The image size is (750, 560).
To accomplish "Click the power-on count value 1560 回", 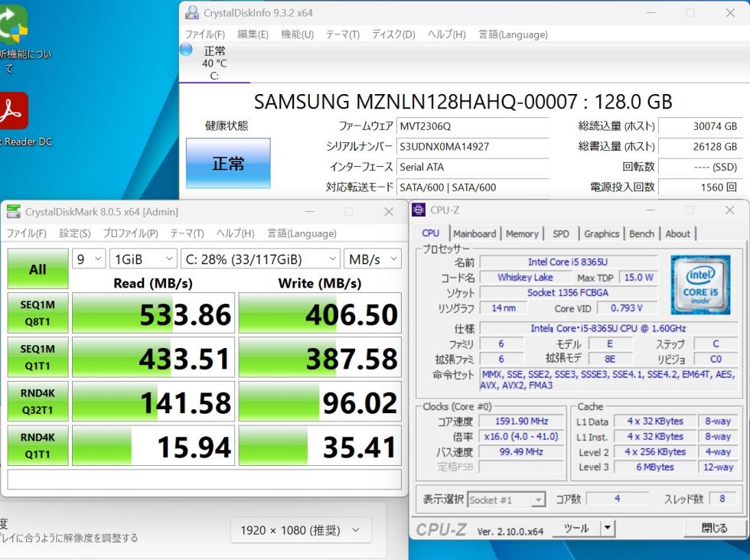I will click(x=699, y=187).
